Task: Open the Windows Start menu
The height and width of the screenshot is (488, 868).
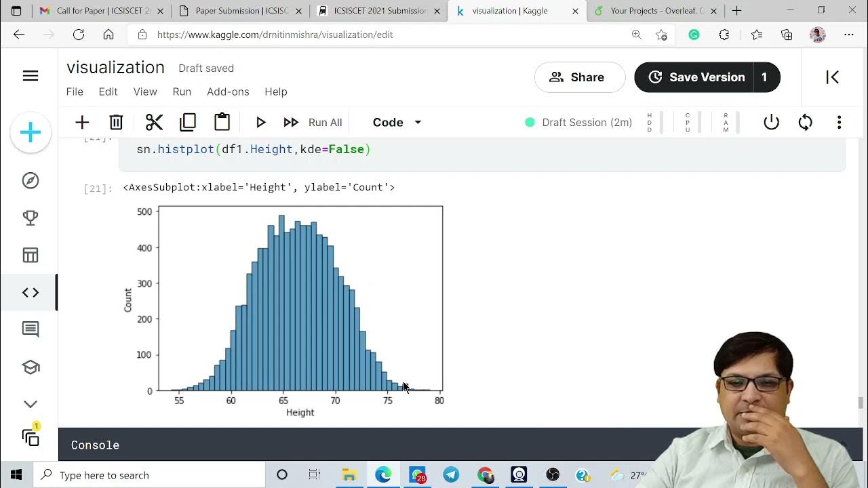Action: tap(16, 475)
